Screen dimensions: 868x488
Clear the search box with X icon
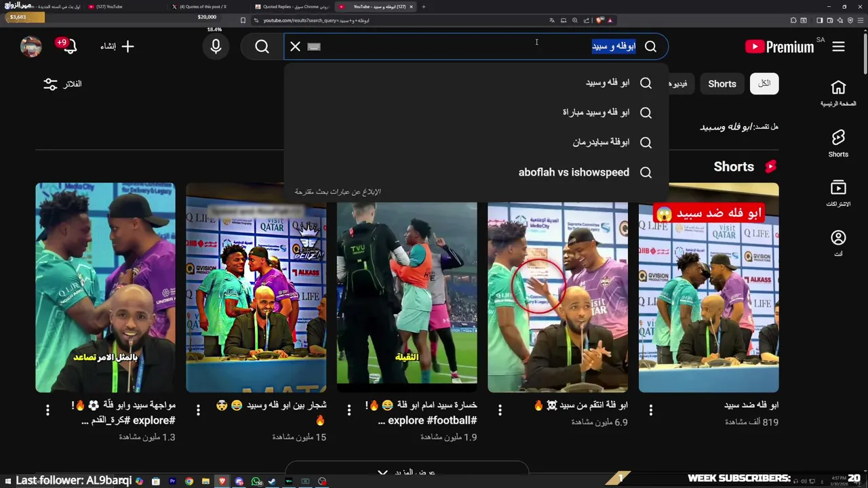pos(295,47)
